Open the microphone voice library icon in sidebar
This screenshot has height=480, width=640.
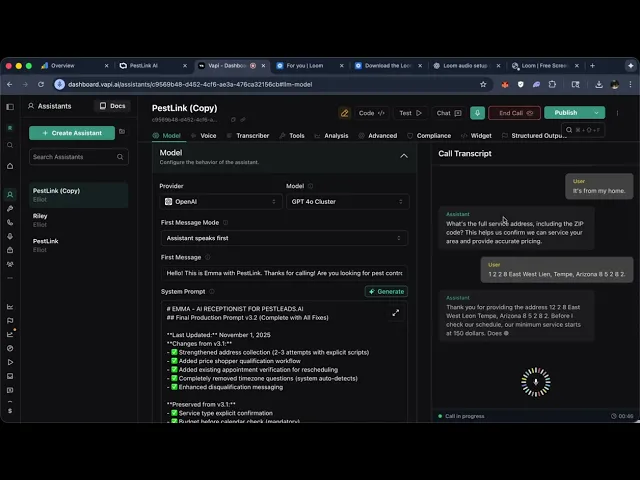pos(10,236)
